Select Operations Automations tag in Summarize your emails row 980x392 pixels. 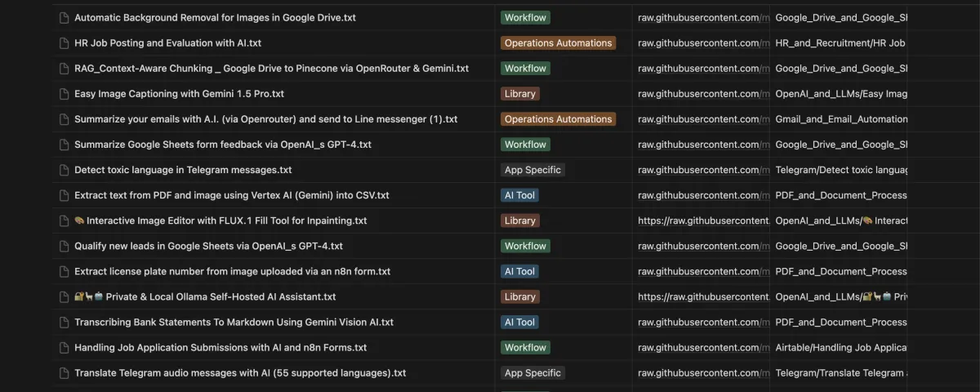point(558,119)
